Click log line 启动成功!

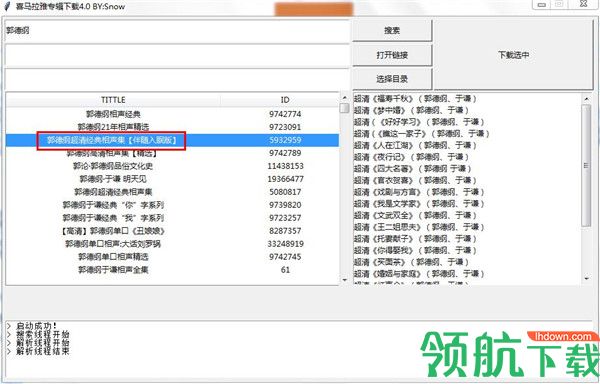(36, 326)
